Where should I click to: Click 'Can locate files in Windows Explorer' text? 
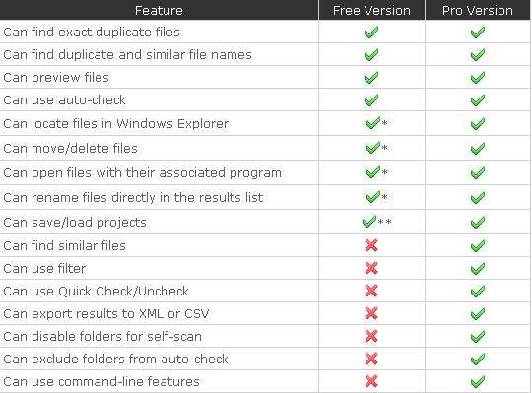point(115,123)
